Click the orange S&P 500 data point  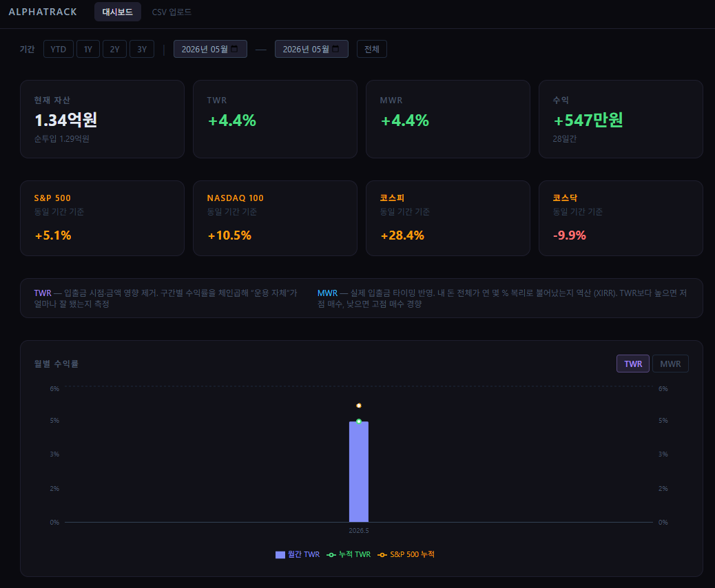point(359,406)
